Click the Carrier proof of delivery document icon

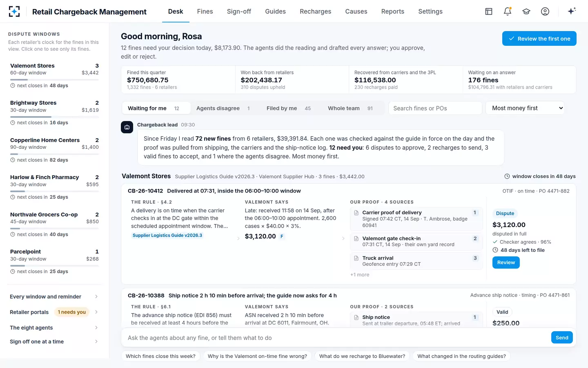(356, 213)
